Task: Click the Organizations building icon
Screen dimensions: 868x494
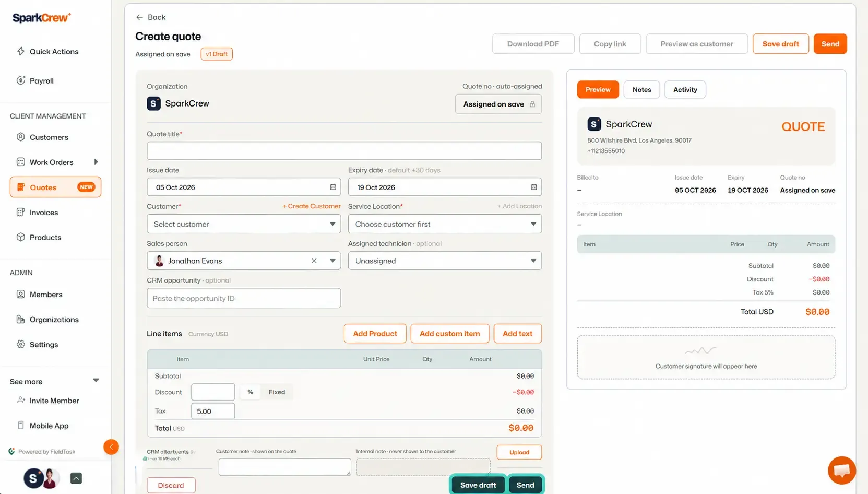Action: [21, 319]
